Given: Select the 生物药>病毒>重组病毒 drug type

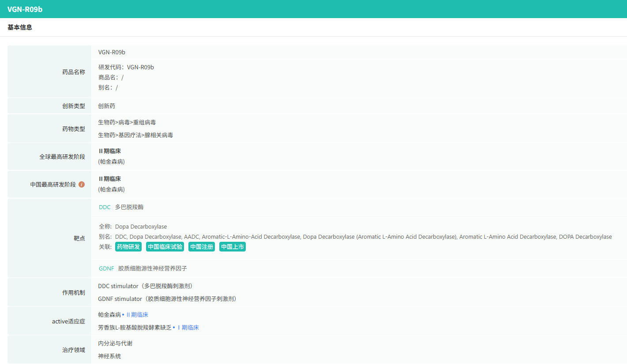Looking at the screenshot, I should click(127, 122).
